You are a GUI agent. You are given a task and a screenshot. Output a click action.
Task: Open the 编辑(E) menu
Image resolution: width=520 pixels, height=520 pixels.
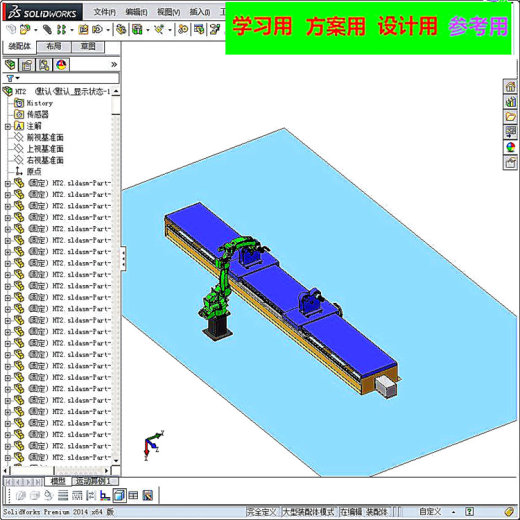136,12
